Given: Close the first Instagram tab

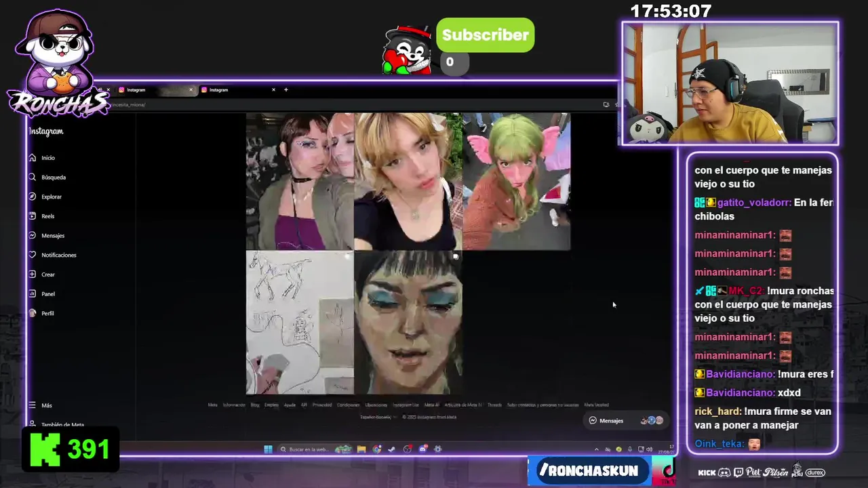Looking at the screenshot, I should point(191,89).
